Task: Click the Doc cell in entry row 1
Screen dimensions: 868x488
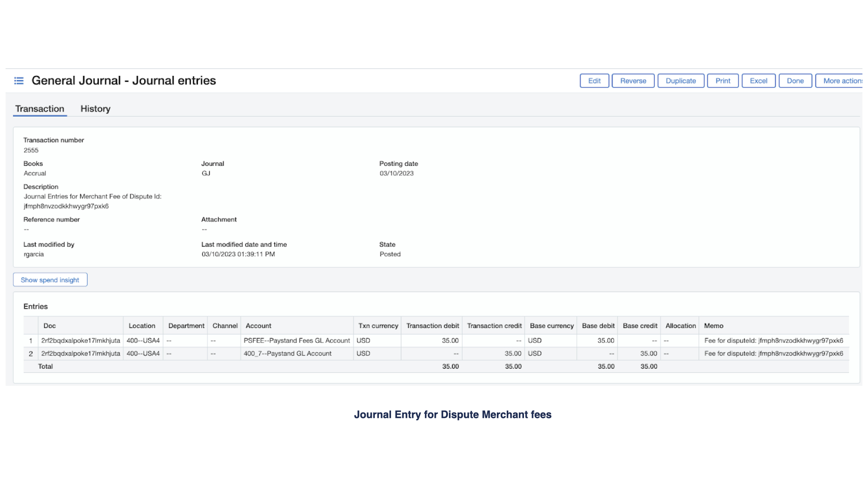Action: [80, 341]
